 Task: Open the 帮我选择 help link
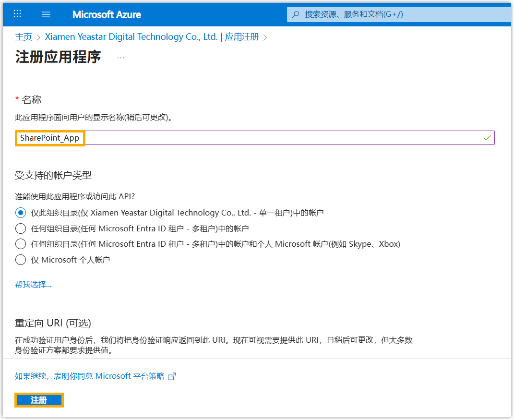33,285
